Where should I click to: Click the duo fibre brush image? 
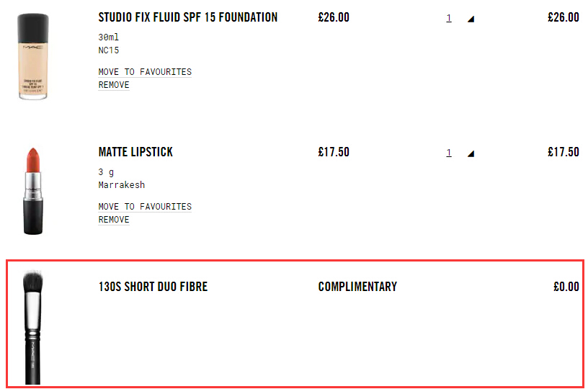pyautogui.click(x=32, y=327)
